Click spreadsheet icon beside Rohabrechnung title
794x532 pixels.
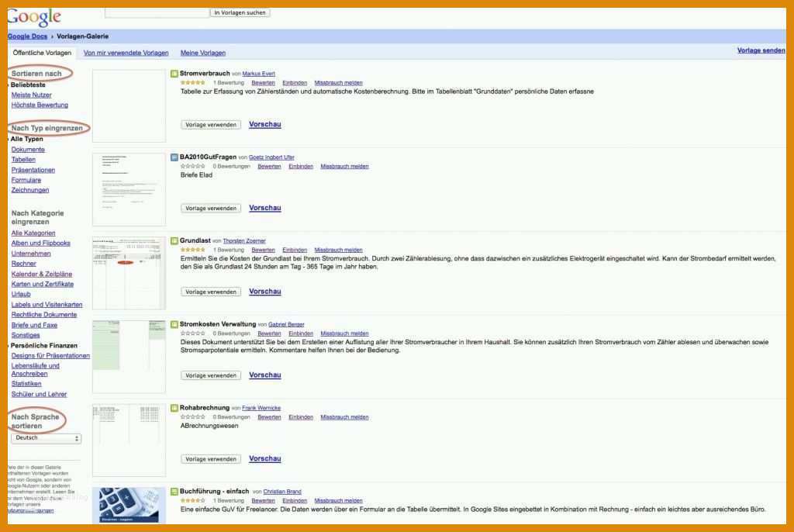tap(174, 409)
